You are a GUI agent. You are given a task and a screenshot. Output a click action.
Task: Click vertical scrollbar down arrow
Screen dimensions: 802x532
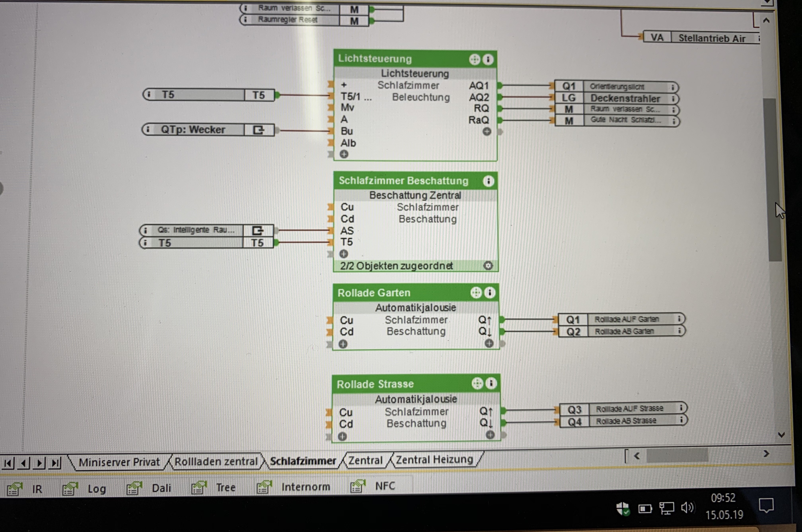click(781, 435)
